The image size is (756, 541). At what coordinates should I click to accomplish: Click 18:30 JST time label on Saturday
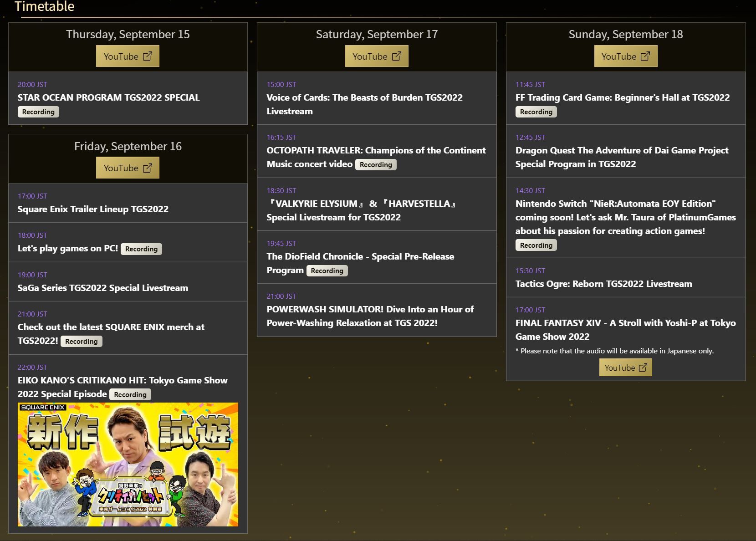pos(281,191)
